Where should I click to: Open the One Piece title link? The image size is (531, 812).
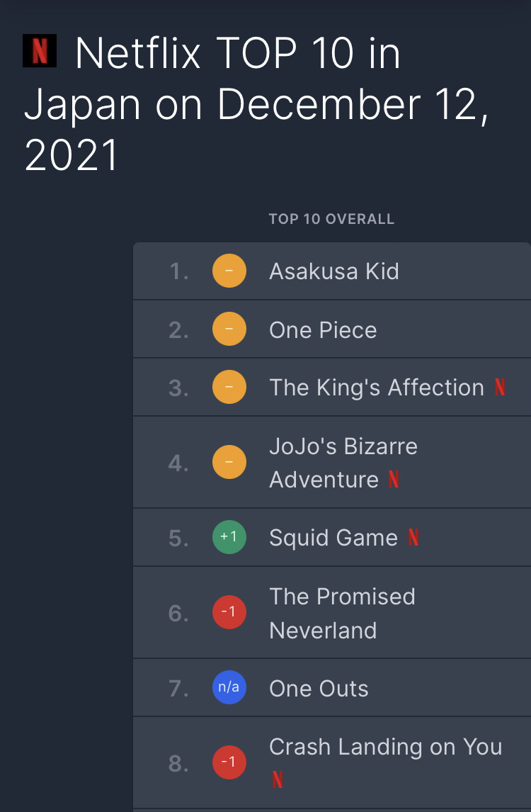[x=323, y=330]
